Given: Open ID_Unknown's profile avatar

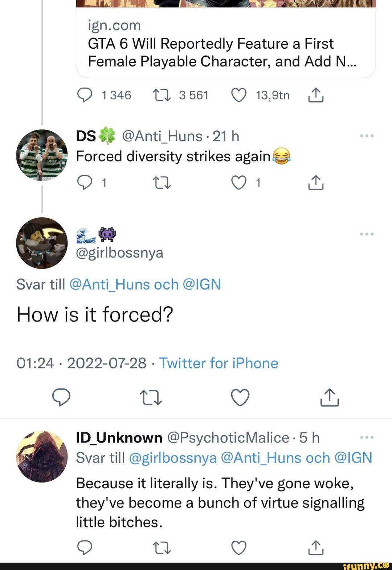Looking at the screenshot, I should click(x=42, y=457).
